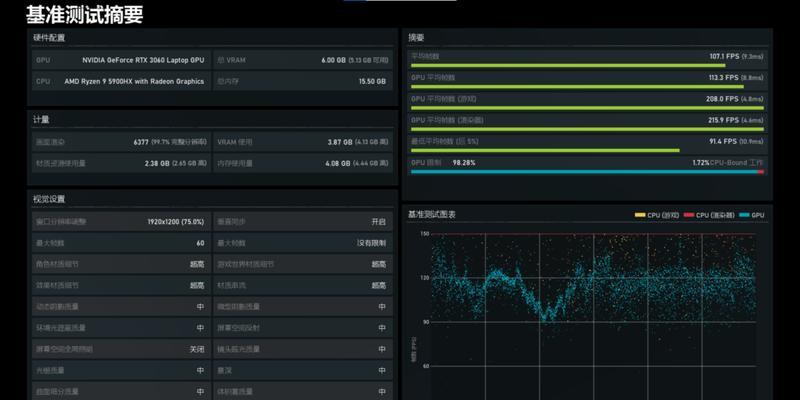Click the 计量 section header
Screen dimensions: 800x400
[41, 119]
